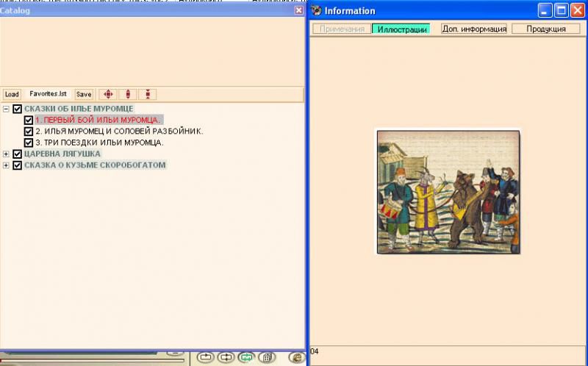Expand the СКАЗКА О КУЗЬМЕ СКОРОБОГАТОМ node

7,165
